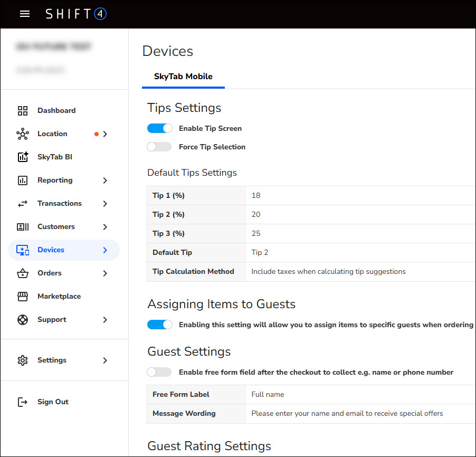The width and height of the screenshot is (476, 457).
Task: Open the hamburger menu in top bar
Action: pos(24,14)
